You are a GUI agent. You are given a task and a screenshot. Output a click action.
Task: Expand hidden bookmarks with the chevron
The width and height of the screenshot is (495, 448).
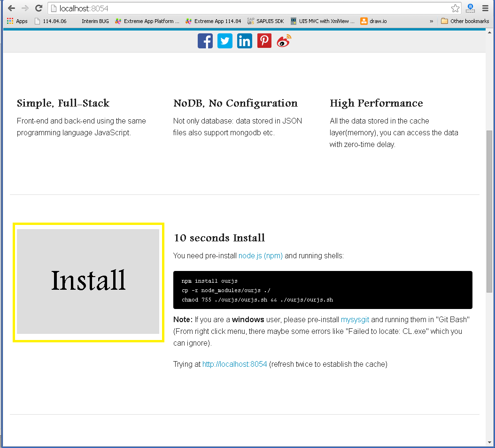[431, 22]
